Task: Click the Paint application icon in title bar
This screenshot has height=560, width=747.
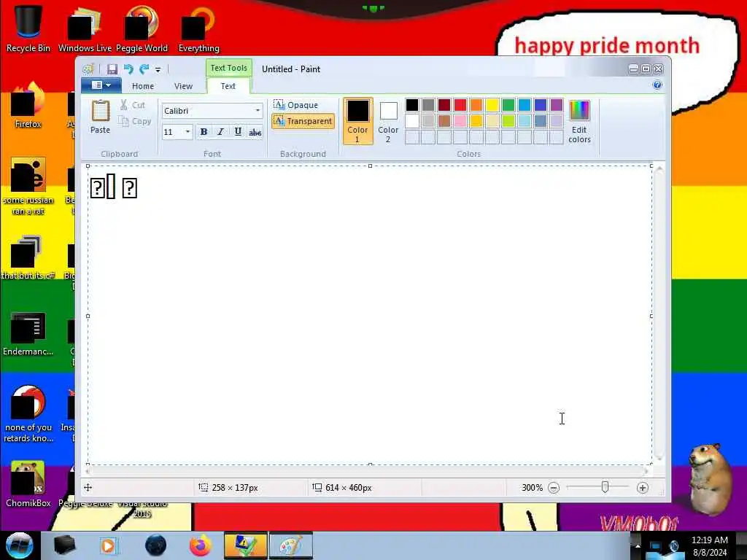Action: (x=88, y=69)
